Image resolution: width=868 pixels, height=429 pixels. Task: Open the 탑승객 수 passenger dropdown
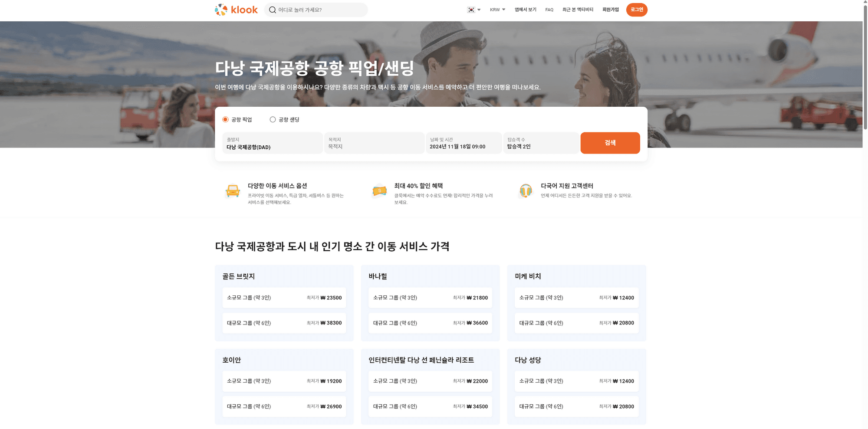(540, 143)
